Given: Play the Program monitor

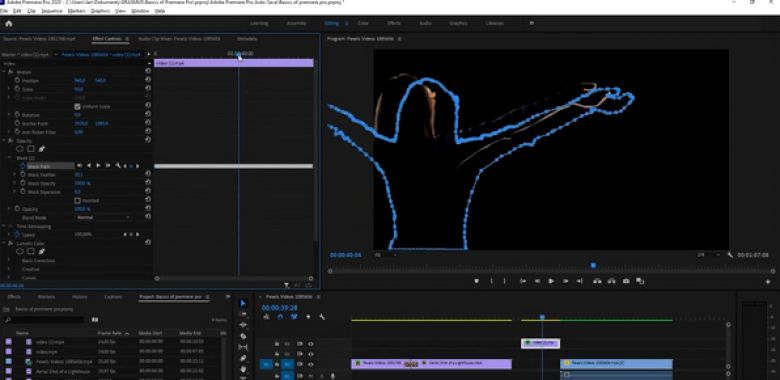Looking at the screenshot, I should 551,281.
